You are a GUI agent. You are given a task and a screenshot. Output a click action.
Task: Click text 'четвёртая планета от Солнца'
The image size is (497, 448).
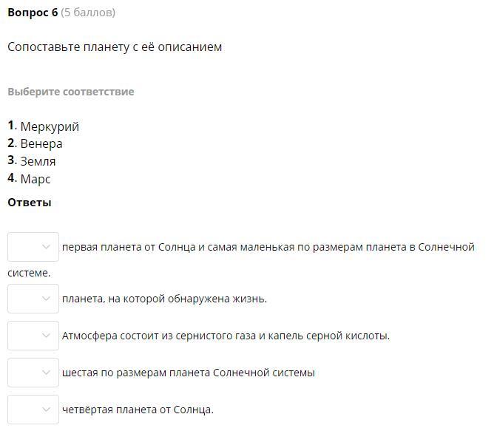(x=138, y=410)
